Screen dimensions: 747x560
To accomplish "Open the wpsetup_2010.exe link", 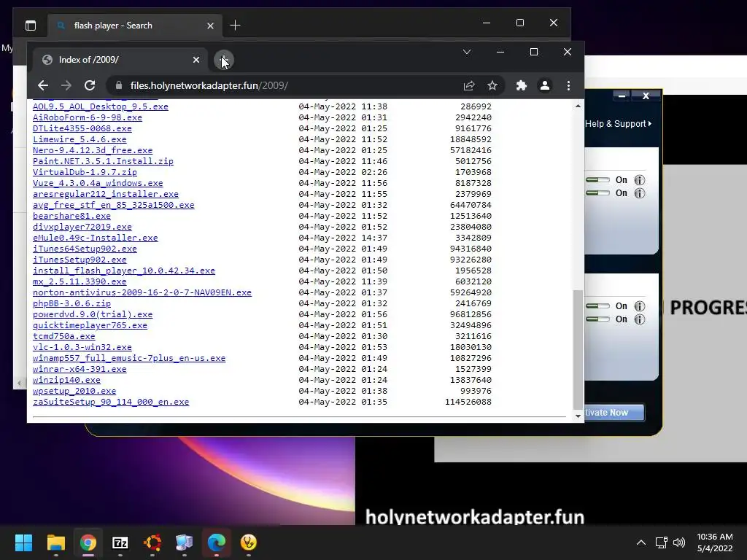I will tap(74, 392).
